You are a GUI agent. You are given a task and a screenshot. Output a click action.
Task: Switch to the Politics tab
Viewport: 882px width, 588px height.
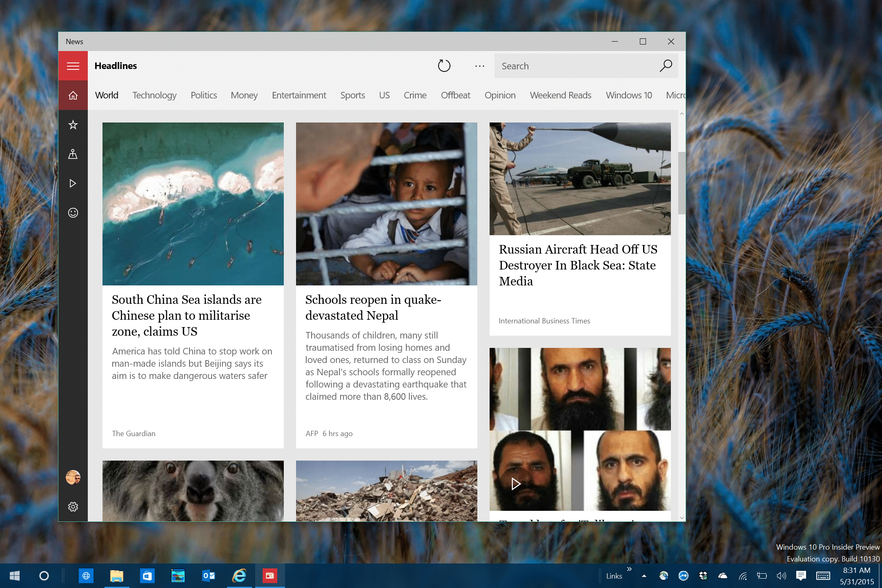point(204,95)
